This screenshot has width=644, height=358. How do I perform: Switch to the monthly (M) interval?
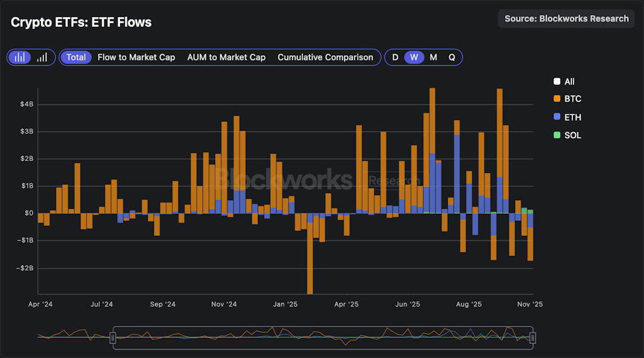click(433, 57)
